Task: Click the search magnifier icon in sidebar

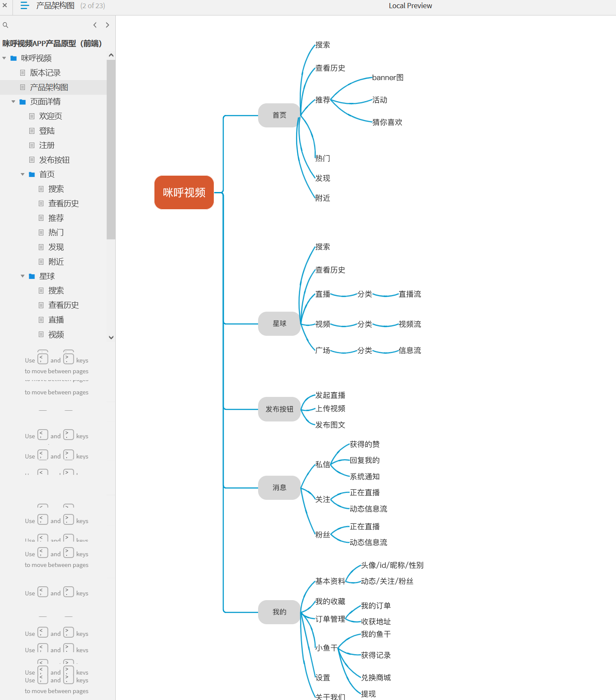Action: 6,25
